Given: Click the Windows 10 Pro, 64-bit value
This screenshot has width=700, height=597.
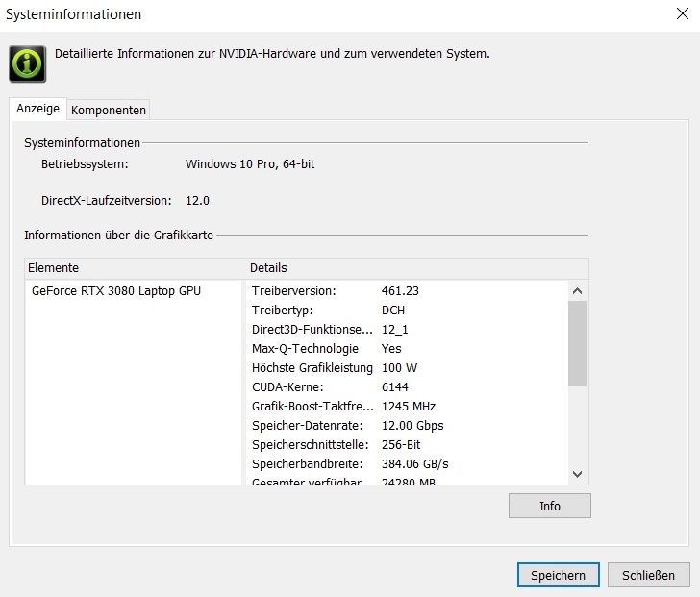Looking at the screenshot, I should (250, 164).
